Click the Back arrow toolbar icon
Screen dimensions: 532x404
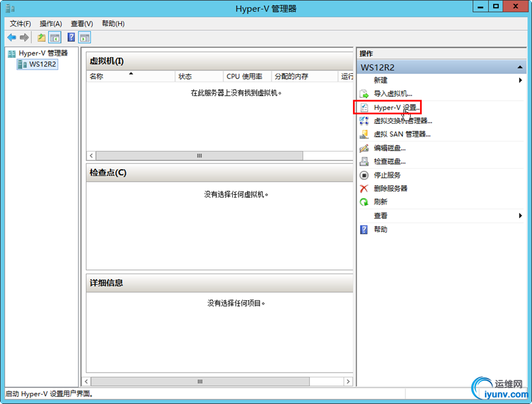coord(12,37)
